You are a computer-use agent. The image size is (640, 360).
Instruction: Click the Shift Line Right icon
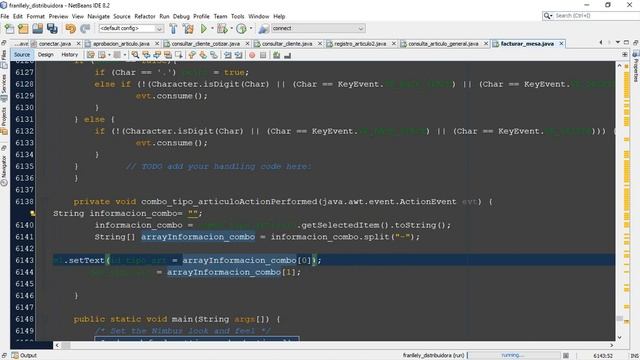238,55
